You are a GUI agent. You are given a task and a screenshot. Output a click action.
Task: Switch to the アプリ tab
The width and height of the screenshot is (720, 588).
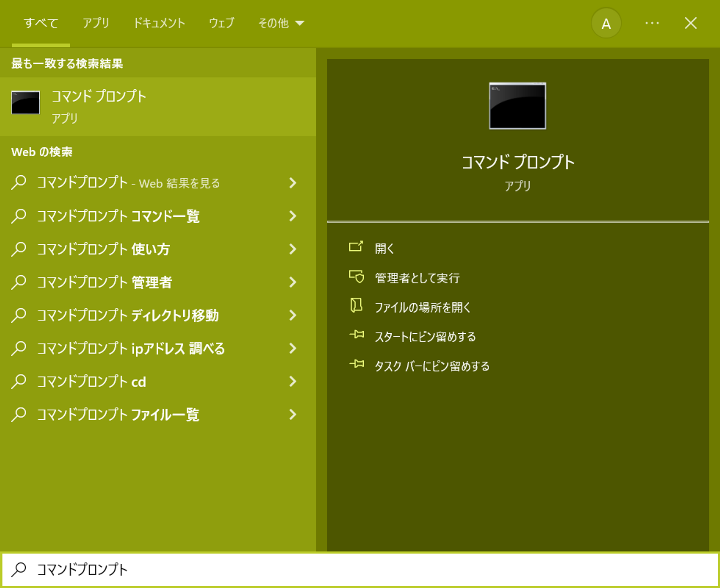click(96, 23)
